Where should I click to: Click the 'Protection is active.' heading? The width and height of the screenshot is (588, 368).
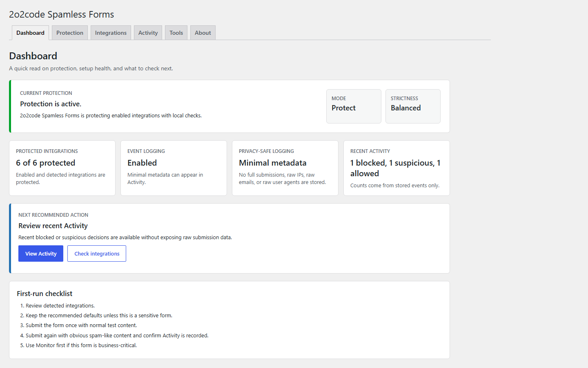tap(51, 104)
